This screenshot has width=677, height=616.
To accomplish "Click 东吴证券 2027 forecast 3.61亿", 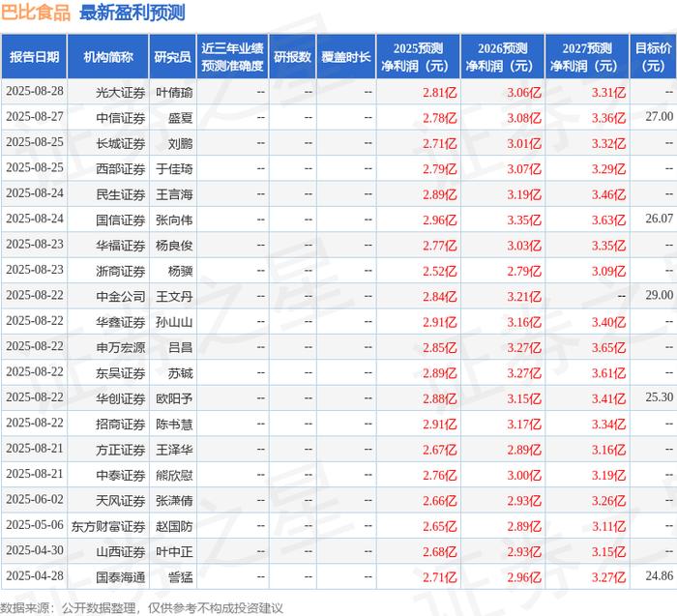I will pyautogui.click(x=608, y=373).
